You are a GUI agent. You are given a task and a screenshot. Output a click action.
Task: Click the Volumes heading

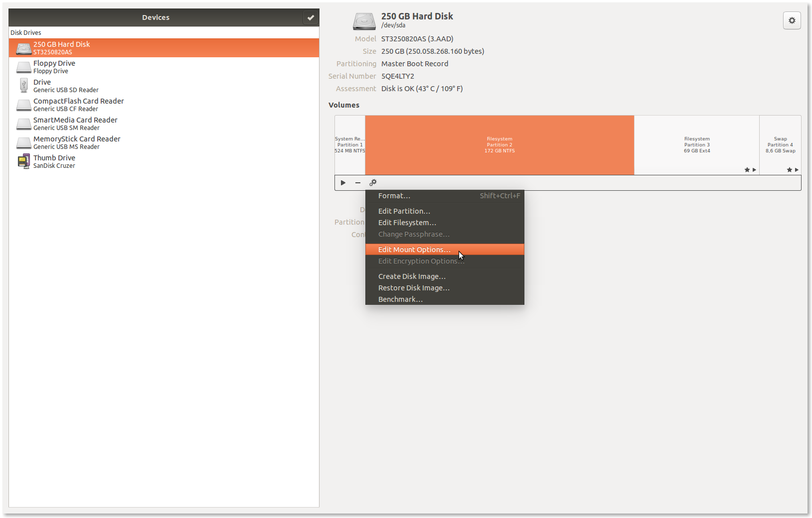pyautogui.click(x=344, y=105)
